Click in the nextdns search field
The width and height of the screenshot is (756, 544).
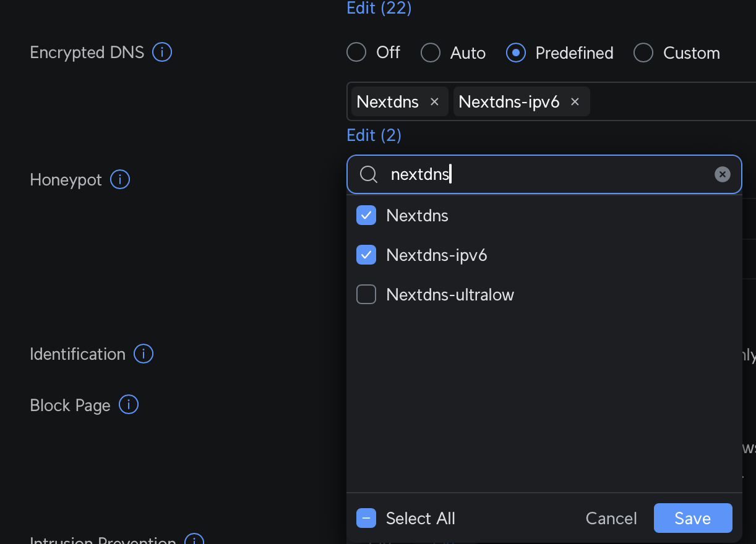point(544,175)
